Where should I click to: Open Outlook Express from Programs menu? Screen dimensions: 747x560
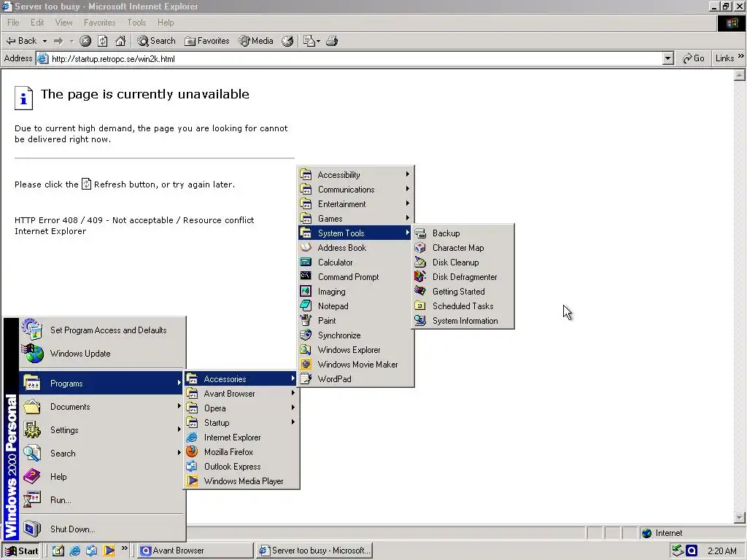(x=241, y=467)
